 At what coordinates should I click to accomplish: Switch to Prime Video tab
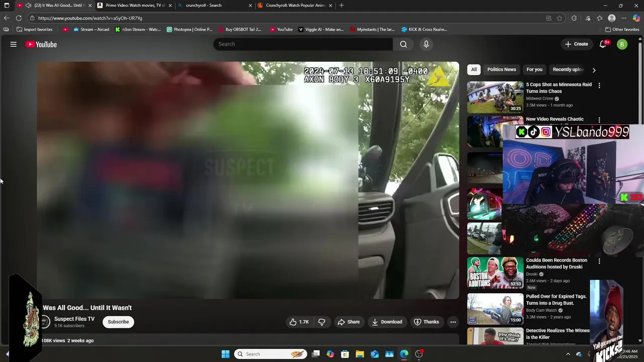(135, 6)
